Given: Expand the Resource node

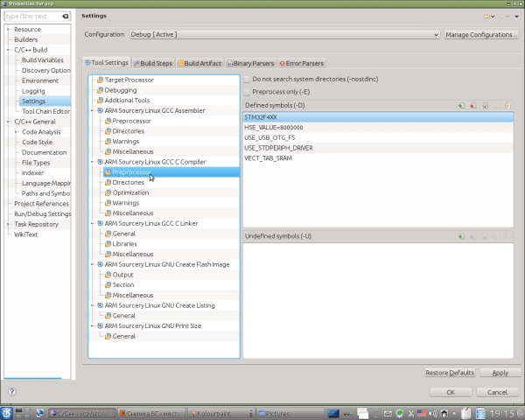Looking at the screenshot, I should [9, 30].
